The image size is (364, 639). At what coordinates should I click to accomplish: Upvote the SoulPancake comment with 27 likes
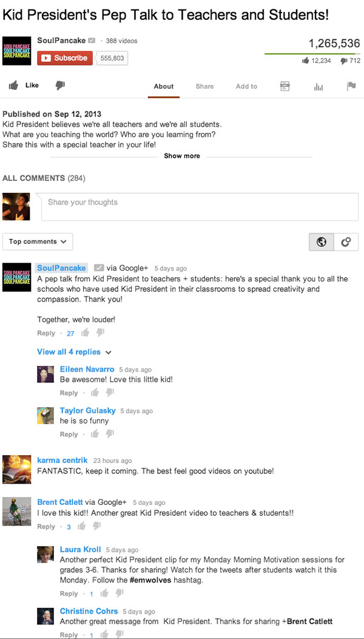tap(85, 333)
